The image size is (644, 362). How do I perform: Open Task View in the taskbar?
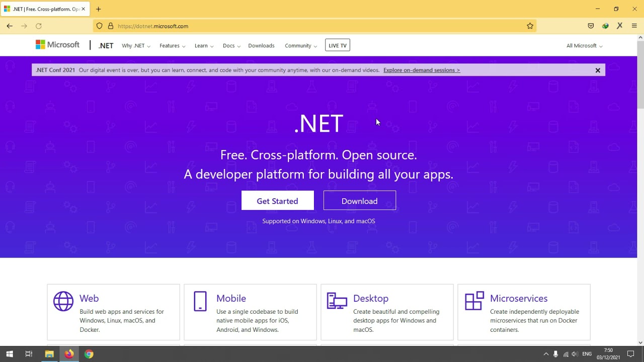coord(29,354)
